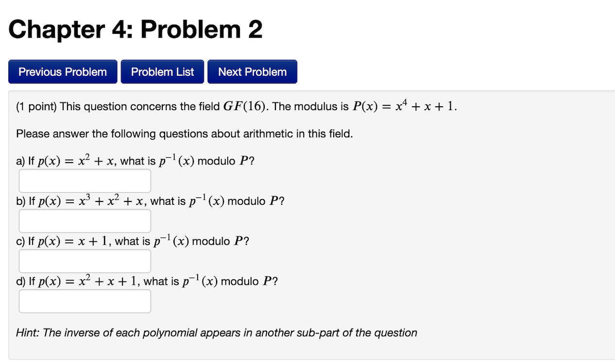Focus the answer box for part d
Image resolution: width=615 pixels, height=364 pixels.
coord(85,300)
